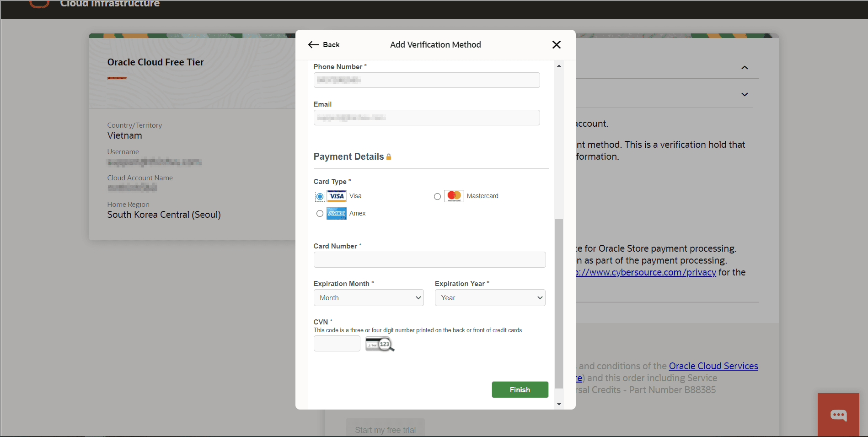868x437 pixels.
Task: Click the dialog scrollbar up arrow
Action: 559,66
